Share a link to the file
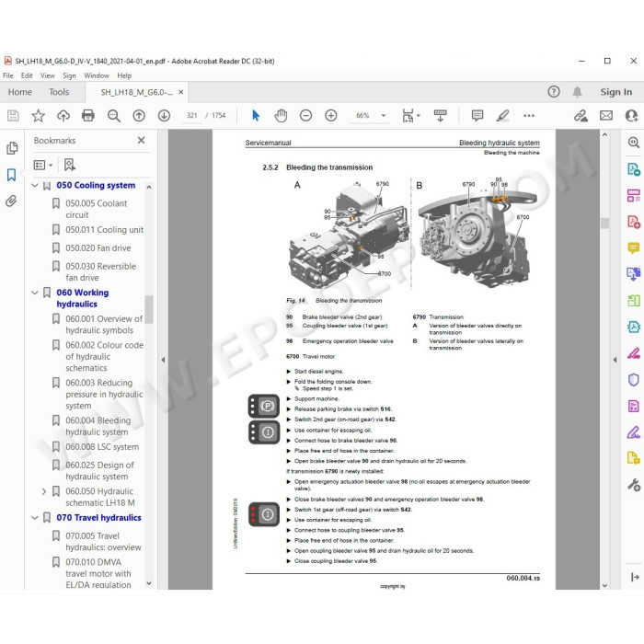The width and height of the screenshot is (644, 644). click(x=581, y=116)
